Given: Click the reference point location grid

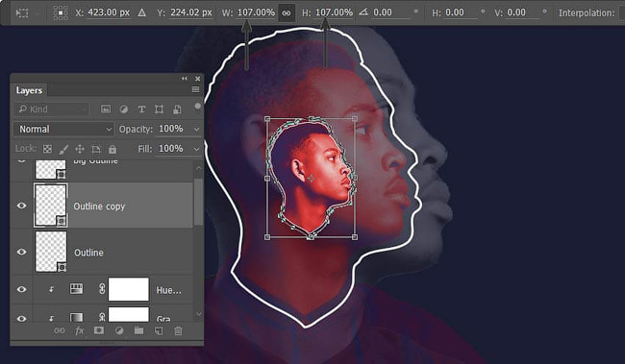Looking at the screenshot, I should (x=61, y=12).
